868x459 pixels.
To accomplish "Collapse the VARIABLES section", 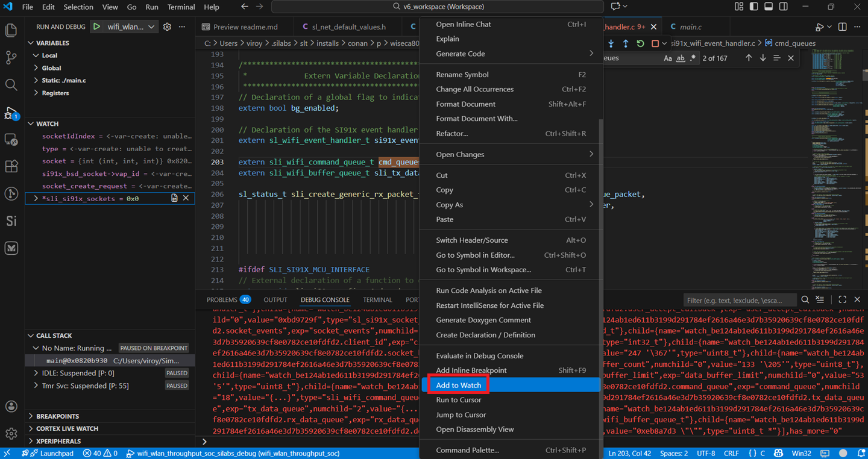I will click(48, 42).
